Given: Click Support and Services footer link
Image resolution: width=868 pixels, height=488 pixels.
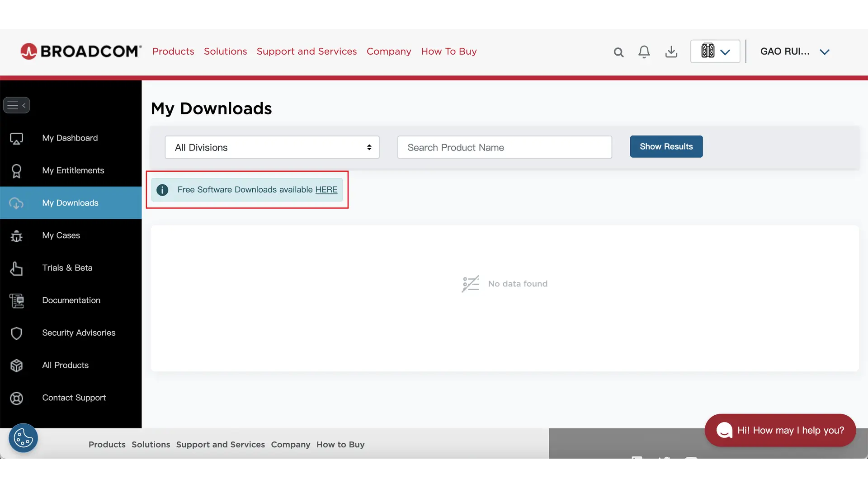Looking at the screenshot, I should (221, 445).
